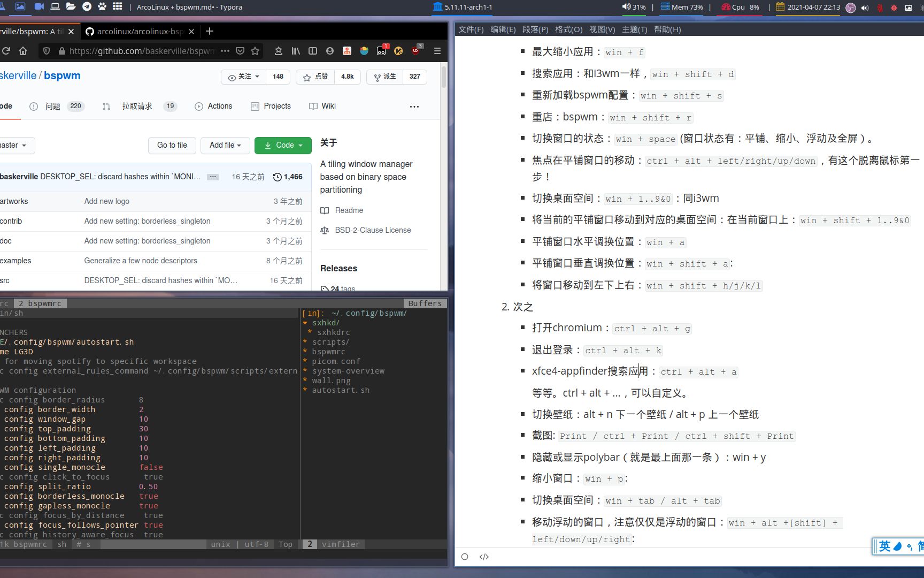The height and width of the screenshot is (578, 924).
Task: Click the 31% volume indicator
Action: coord(635,7)
